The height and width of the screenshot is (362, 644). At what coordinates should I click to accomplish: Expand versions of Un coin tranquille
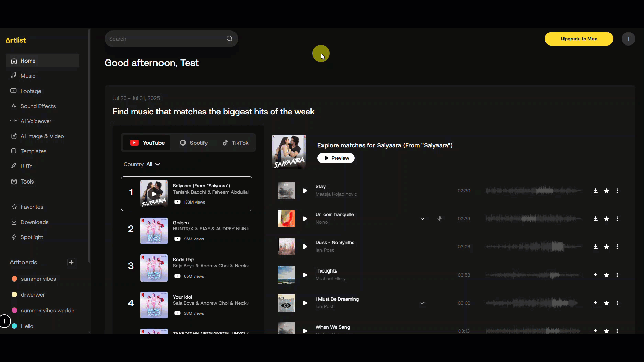(422, 219)
